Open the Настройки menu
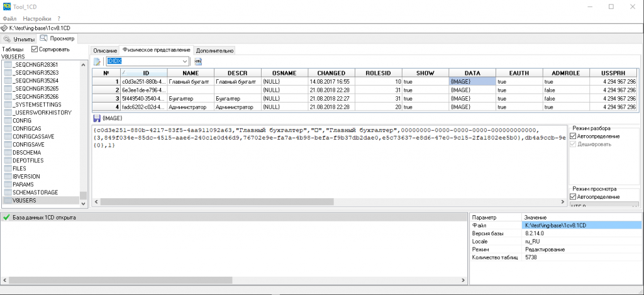This screenshot has height=295, width=644. [x=37, y=18]
